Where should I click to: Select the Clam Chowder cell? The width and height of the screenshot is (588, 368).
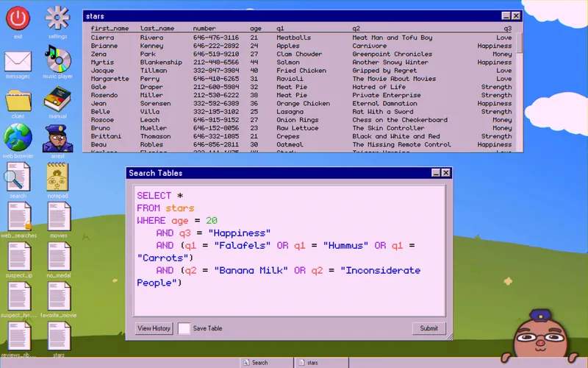(x=299, y=54)
